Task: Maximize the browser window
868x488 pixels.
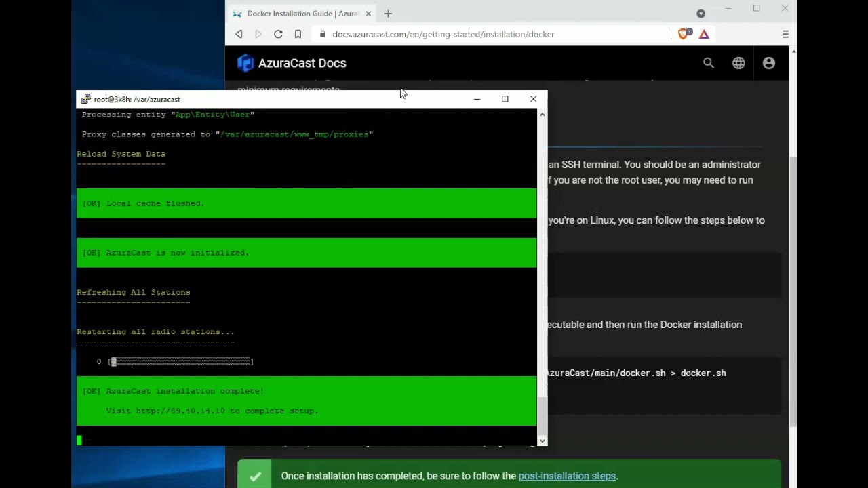Action: point(756,9)
